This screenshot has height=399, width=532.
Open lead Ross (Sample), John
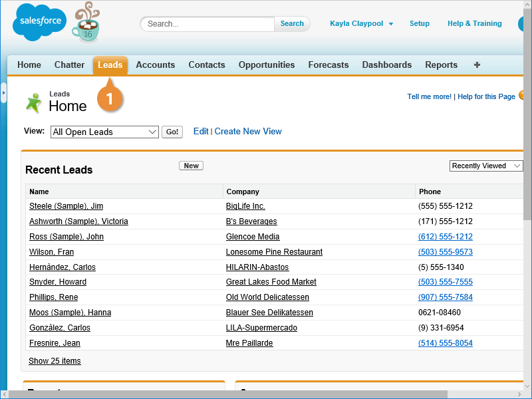pyautogui.click(x=66, y=237)
